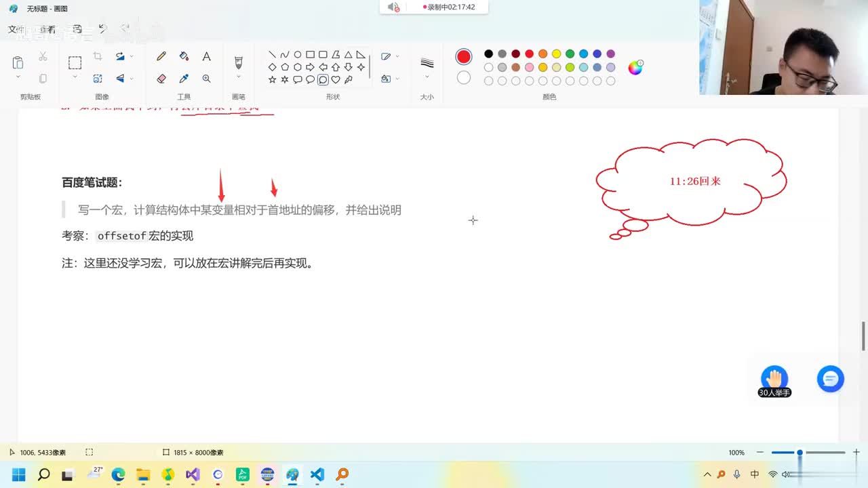This screenshot has width=868, height=488.
Task: Choose the Diamond shape
Action: click(272, 67)
